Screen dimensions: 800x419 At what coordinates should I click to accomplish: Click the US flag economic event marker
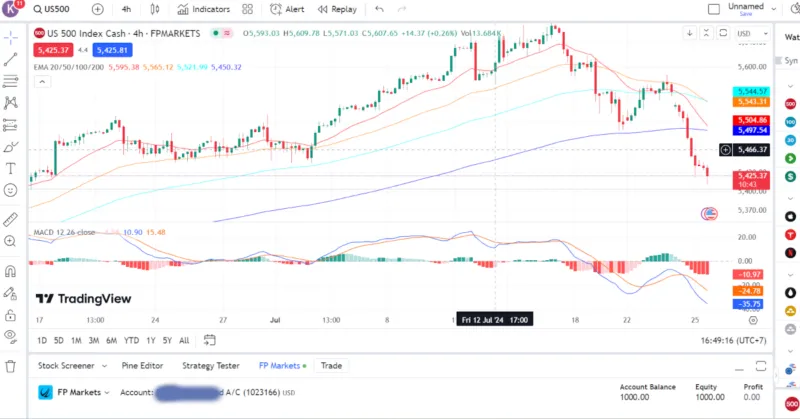[x=709, y=214]
